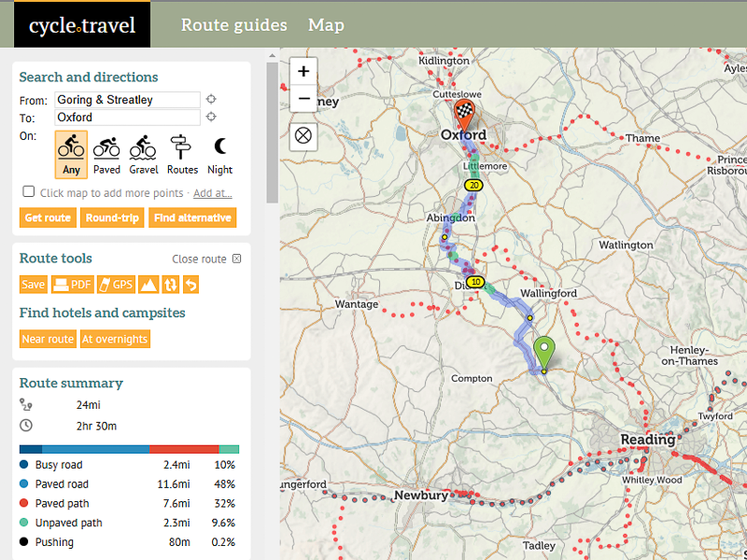Open the Route guides menu
The width and height of the screenshot is (747, 560).
pos(233,25)
